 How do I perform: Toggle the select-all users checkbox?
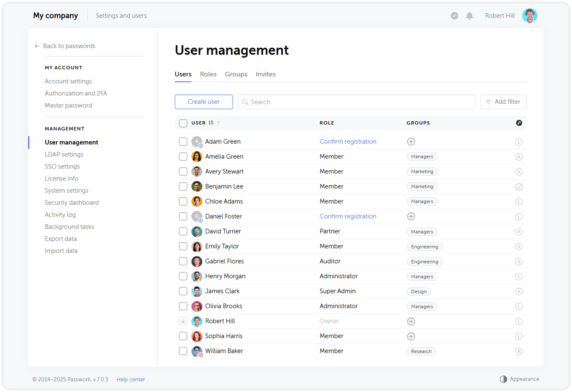click(183, 123)
